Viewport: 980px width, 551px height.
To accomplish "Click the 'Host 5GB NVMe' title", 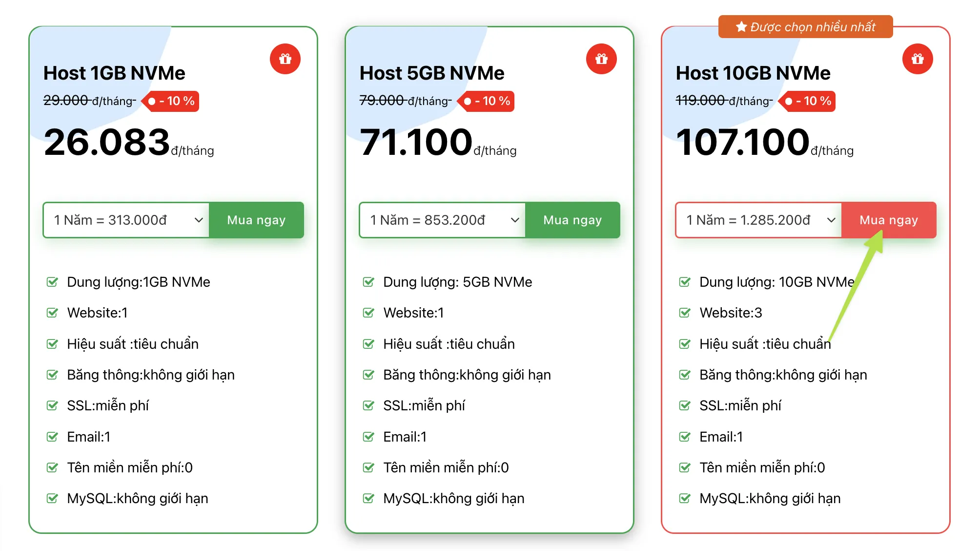I will [432, 73].
